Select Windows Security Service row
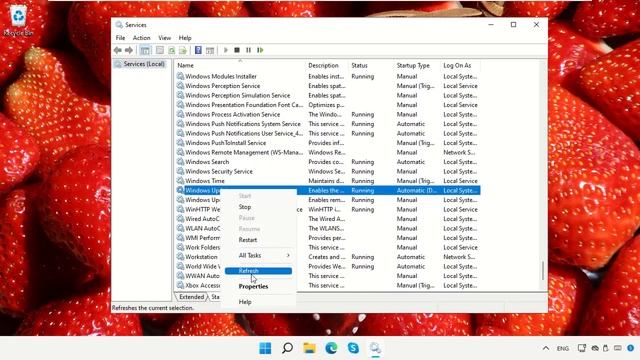 [328, 171]
